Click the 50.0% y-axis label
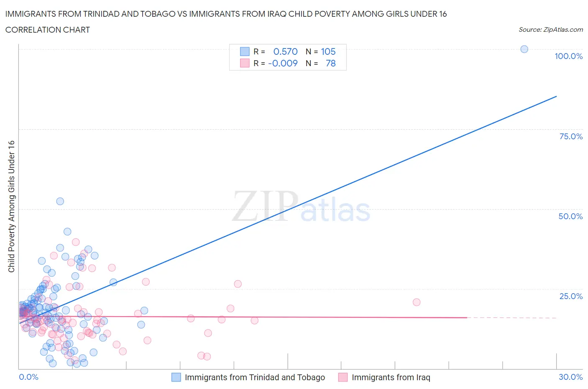 click(x=570, y=216)
